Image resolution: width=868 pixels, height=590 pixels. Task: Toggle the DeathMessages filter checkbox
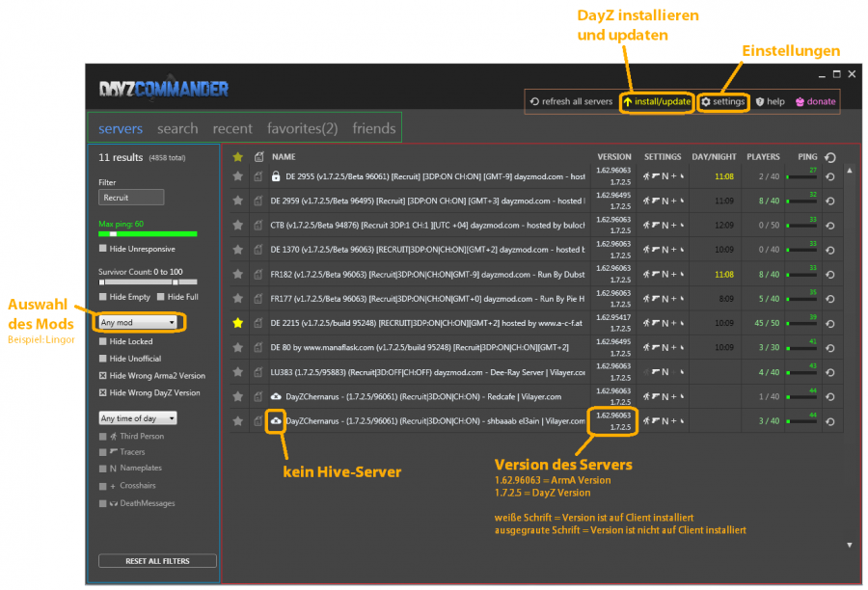click(103, 503)
